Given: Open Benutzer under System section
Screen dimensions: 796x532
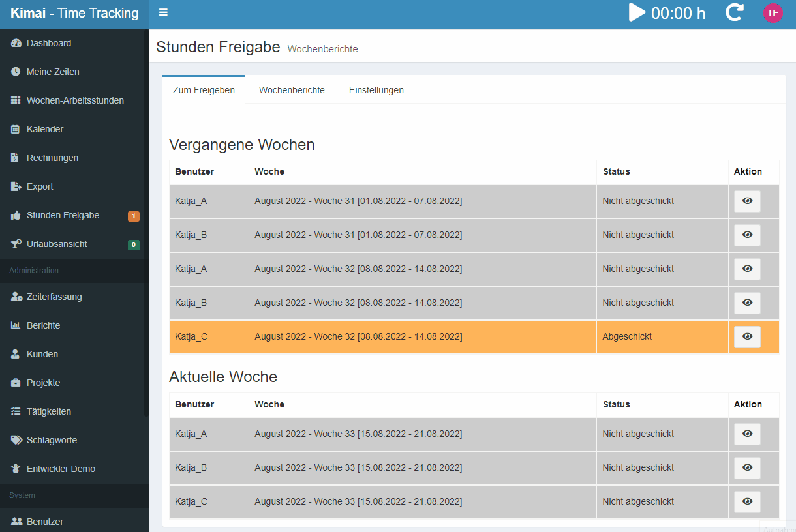Looking at the screenshot, I should pos(45,522).
